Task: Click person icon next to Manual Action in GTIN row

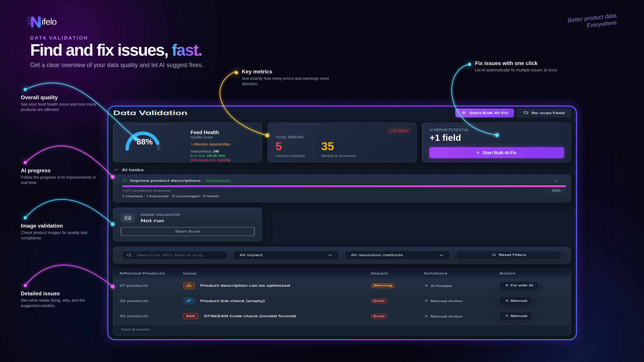Action: (x=426, y=316)
